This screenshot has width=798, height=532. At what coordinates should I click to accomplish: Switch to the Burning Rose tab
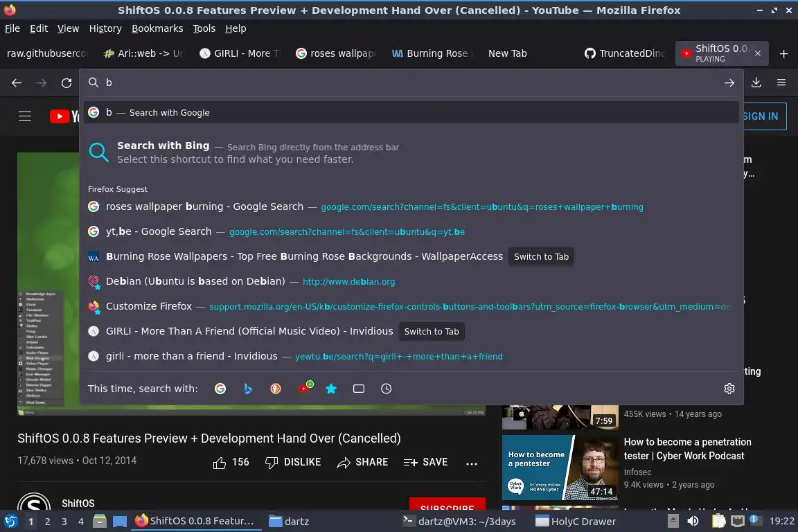(432, 53)
